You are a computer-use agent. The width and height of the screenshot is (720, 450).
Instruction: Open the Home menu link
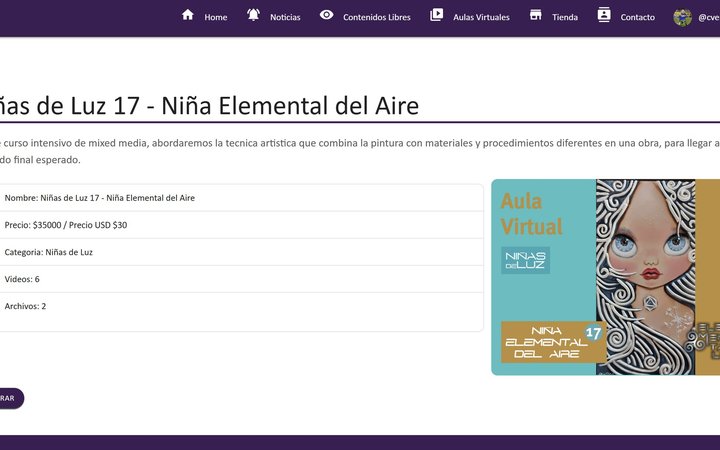215,17
